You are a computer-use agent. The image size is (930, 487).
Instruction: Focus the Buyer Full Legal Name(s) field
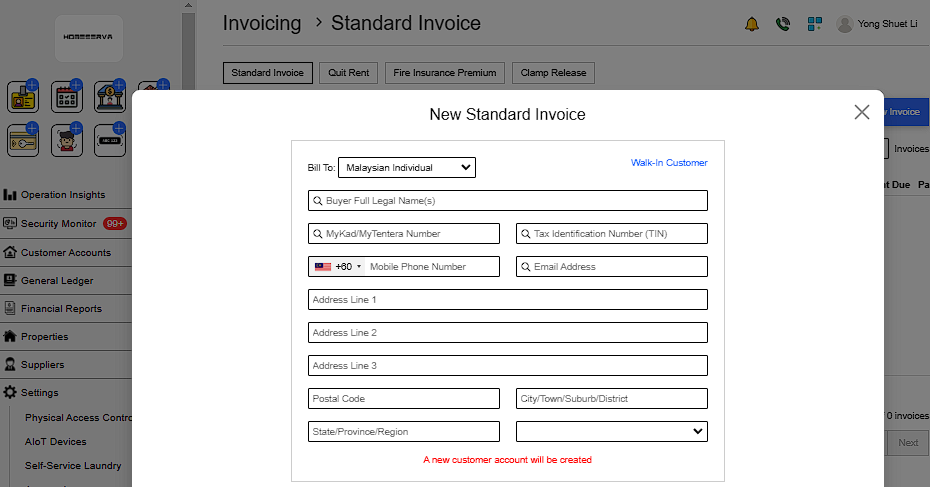(508, 201)
